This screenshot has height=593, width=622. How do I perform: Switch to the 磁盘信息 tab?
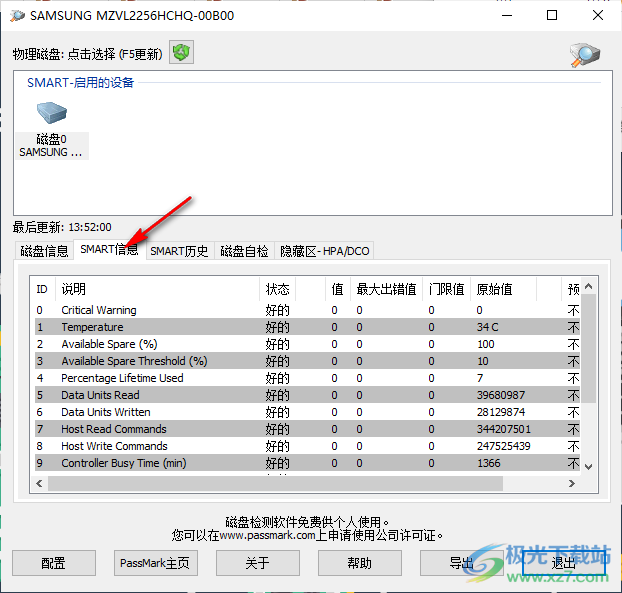[44, 251]
